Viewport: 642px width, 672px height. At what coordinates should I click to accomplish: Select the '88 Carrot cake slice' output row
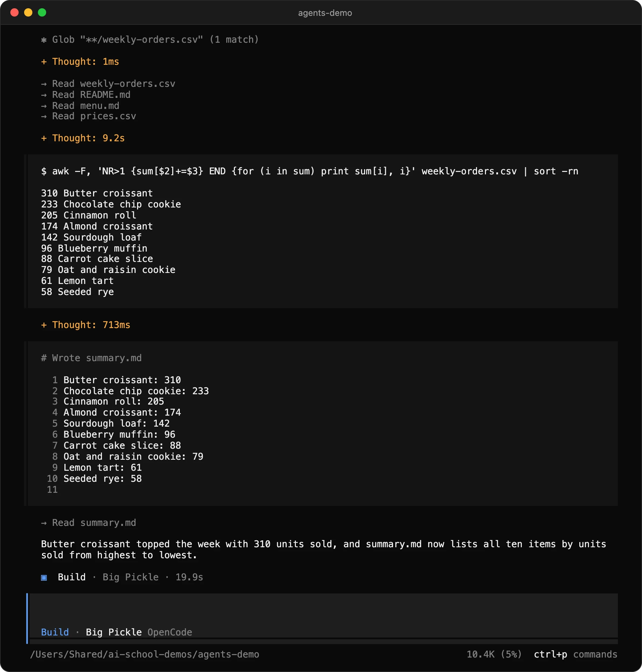97,259
